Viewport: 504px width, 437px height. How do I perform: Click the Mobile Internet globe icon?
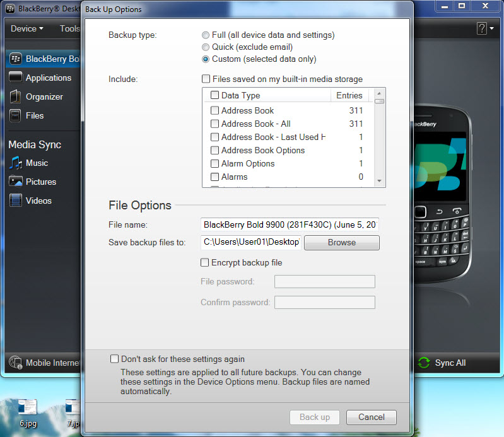(15, 363)
